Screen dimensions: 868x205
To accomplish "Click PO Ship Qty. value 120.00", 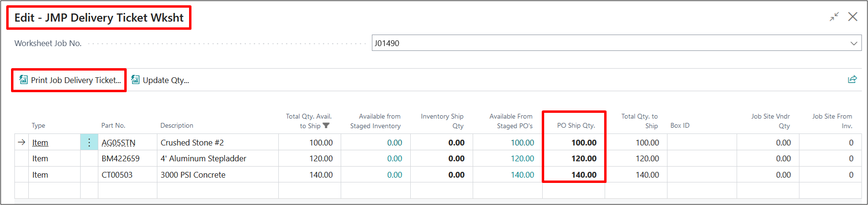I will pyautogui.click(x=583, y=158).
